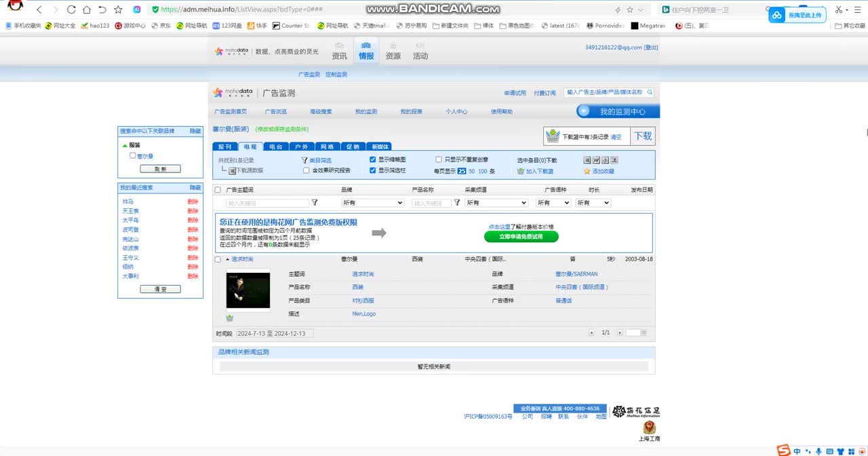The image size is (868, 456).
Task: Tick the 塞尔曼 checkbox in the related brands panel
Action: (x=133, y=155)
